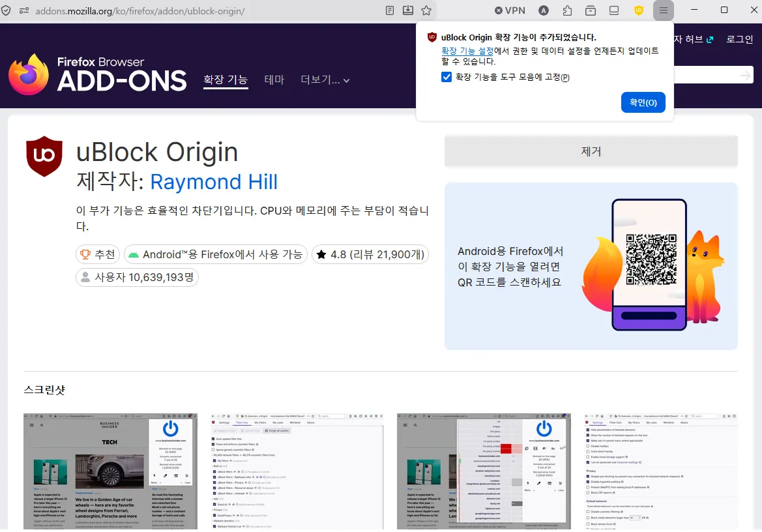Screen dimensions: 762x532
Task: Click the uBlock Origin red shield logo
Action: (44, 156)
